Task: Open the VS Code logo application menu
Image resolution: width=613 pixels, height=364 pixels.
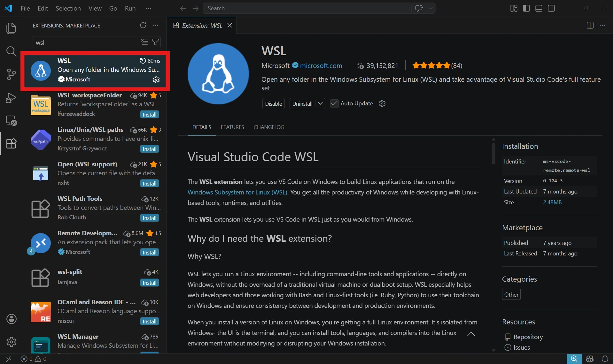Action: pos(9,8)
